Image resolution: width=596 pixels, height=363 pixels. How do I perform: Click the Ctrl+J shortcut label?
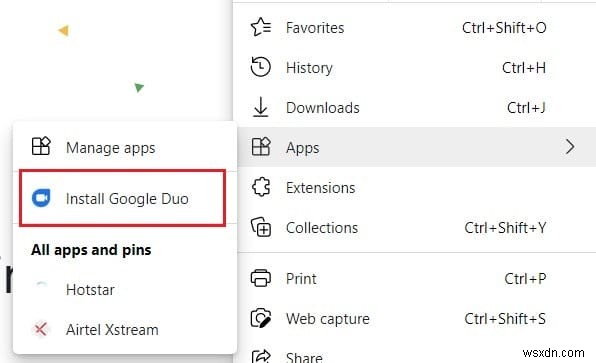pyautogui.click(x=526, y=108)
